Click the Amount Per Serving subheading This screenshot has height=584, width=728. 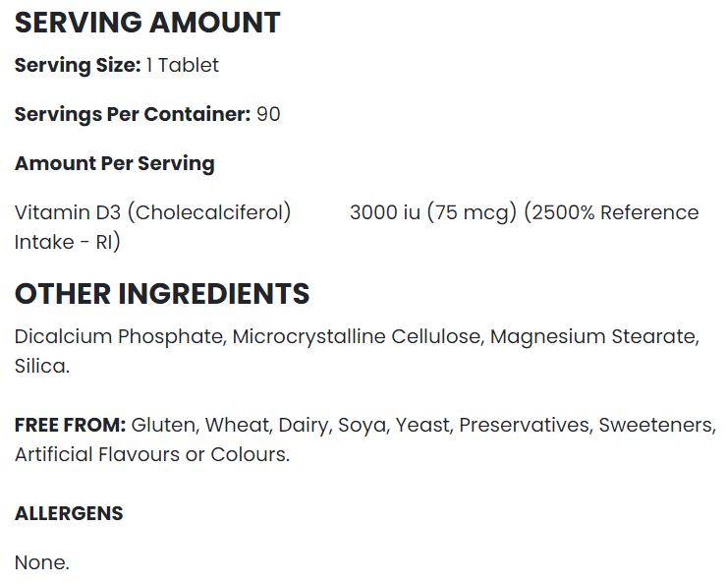pyautogui.click(x=115, y=163)
